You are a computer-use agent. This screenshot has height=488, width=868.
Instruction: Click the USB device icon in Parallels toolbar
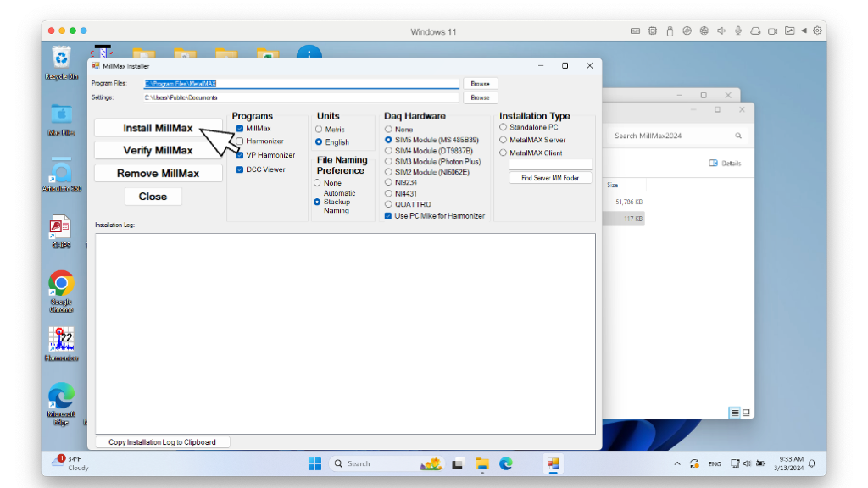pyautogui.click(x=670, y=31)
